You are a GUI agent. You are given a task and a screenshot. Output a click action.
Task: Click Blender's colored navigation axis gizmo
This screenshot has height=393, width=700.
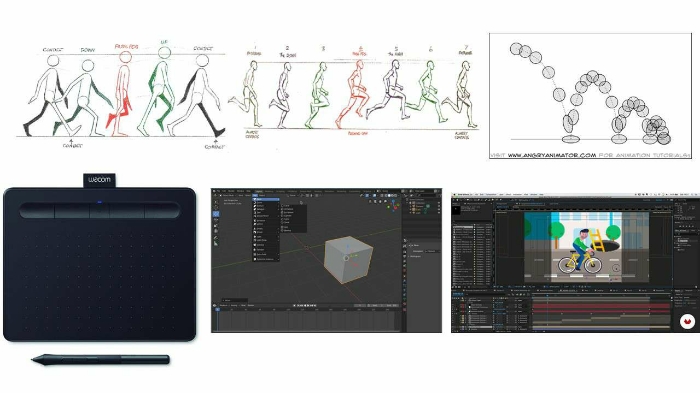click(393, 205)
